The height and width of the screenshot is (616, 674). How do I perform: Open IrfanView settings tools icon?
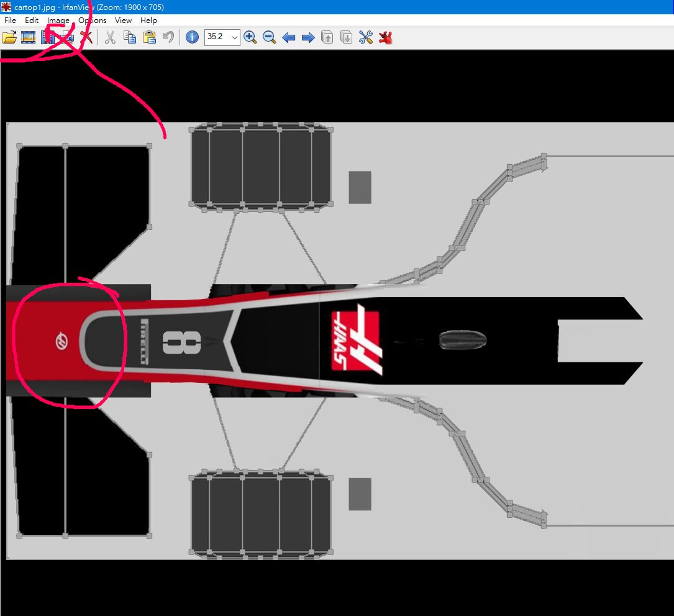point(366,38)
